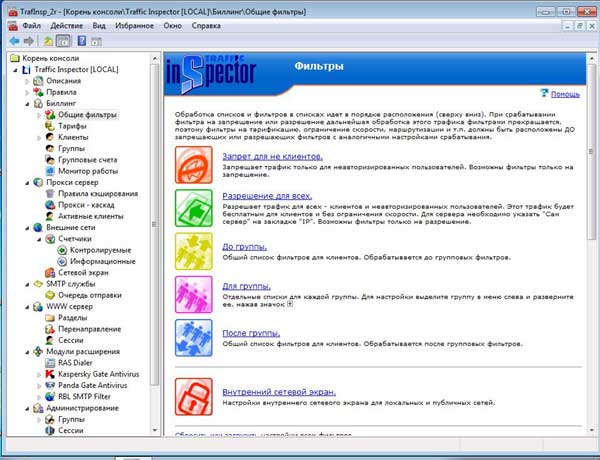The image size is (600, 460).
Task: Click the Корень консоли folder icon
Action: click(15, 58)
